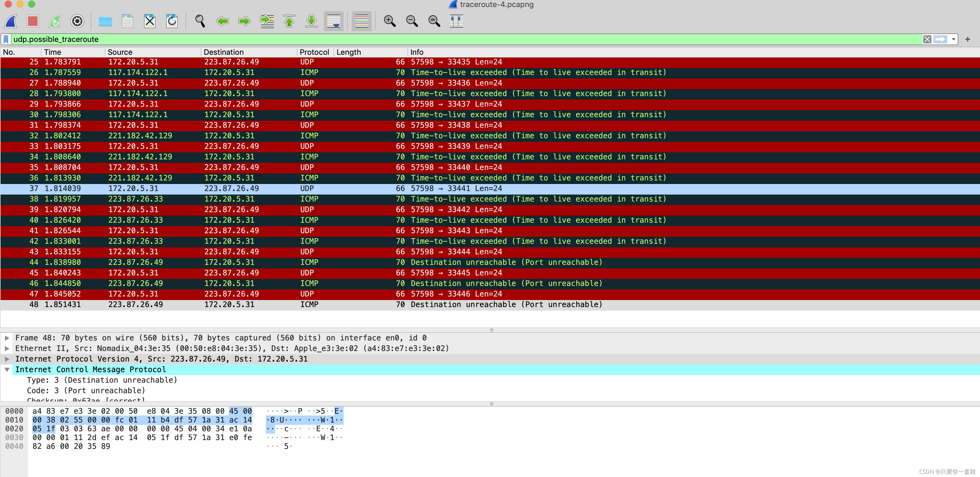Screen dimensions: 980x477
Task: Collapse Internet Control Message Protocol section
Action: (x=7, y=370)
